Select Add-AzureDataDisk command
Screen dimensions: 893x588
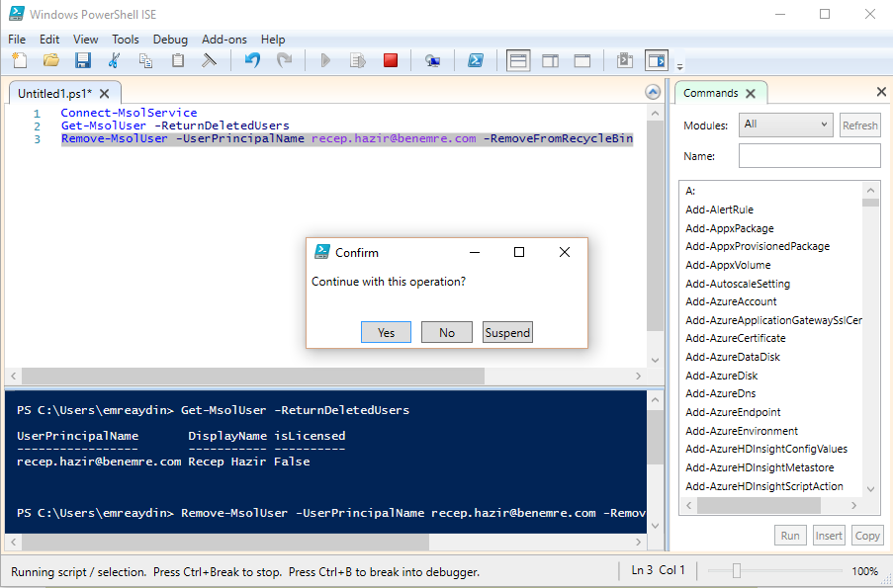tap(733, 357)
